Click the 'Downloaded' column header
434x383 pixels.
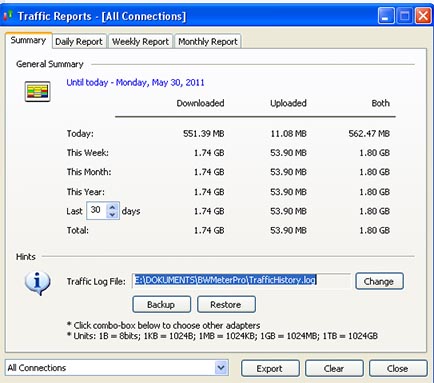(200, 103)
